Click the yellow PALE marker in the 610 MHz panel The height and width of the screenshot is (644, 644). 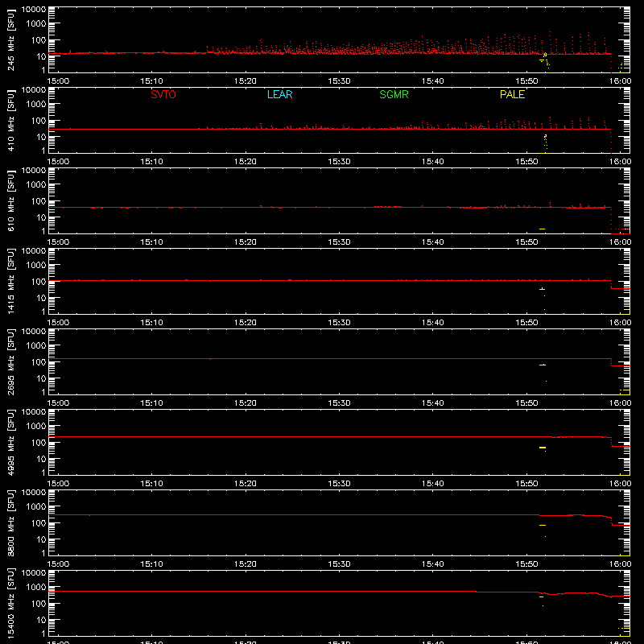pyautogui.click(x=542, y=229)
